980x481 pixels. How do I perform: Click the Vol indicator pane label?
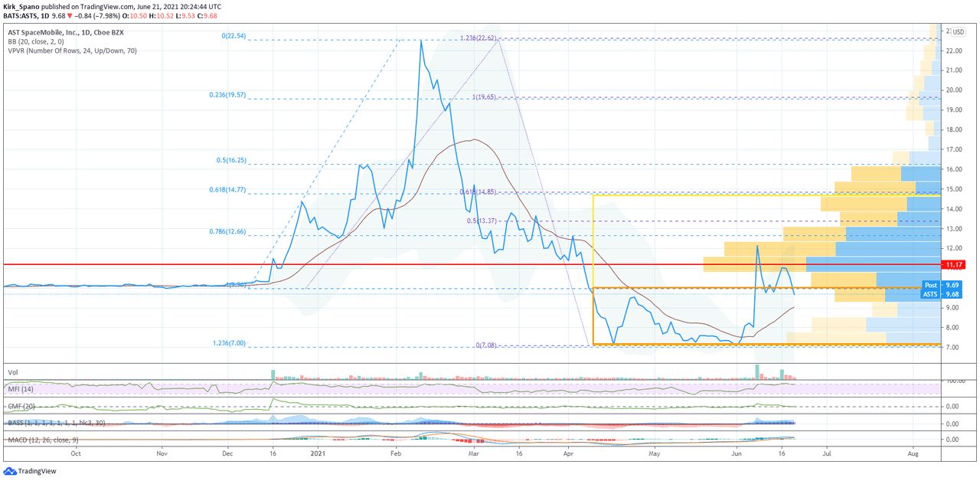click(x=12, y=373)
